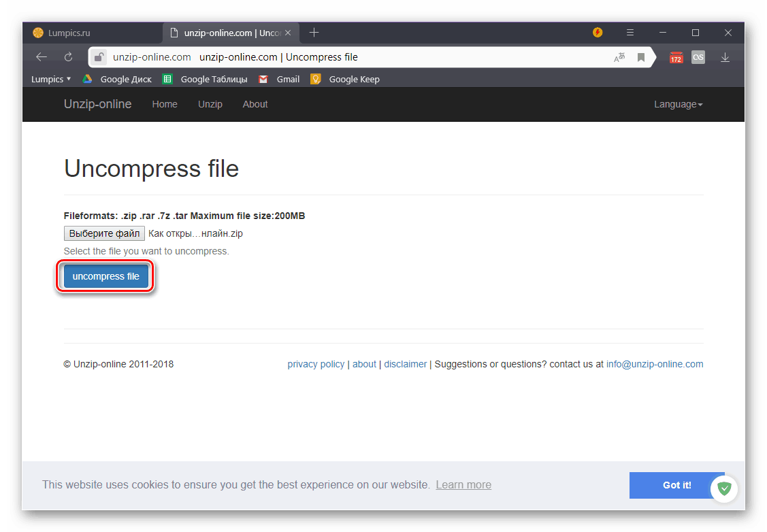Open the red 172 calendar extension icon

click(x=676, y=58)
